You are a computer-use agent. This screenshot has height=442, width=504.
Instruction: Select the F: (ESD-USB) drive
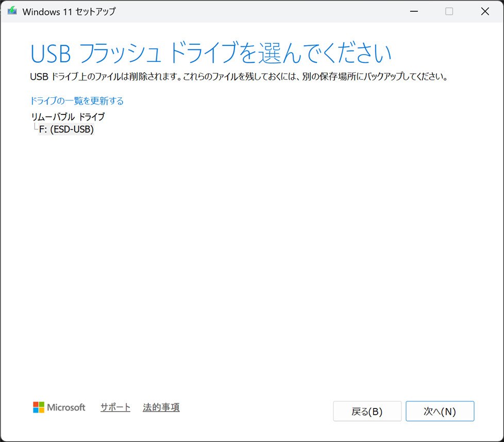(66, 129)
